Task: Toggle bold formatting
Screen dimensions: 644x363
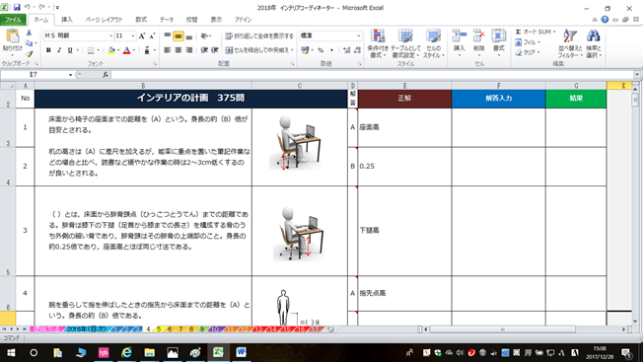Action: 48,50
